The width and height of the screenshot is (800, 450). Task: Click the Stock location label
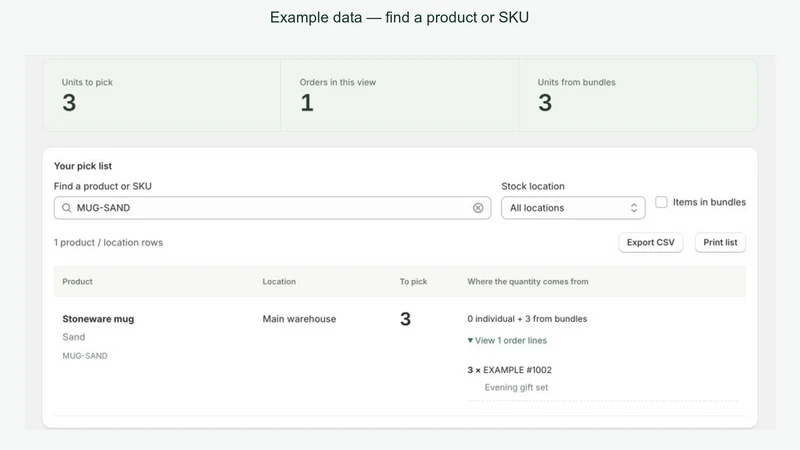pyautogui.click(x=533, y=186)
